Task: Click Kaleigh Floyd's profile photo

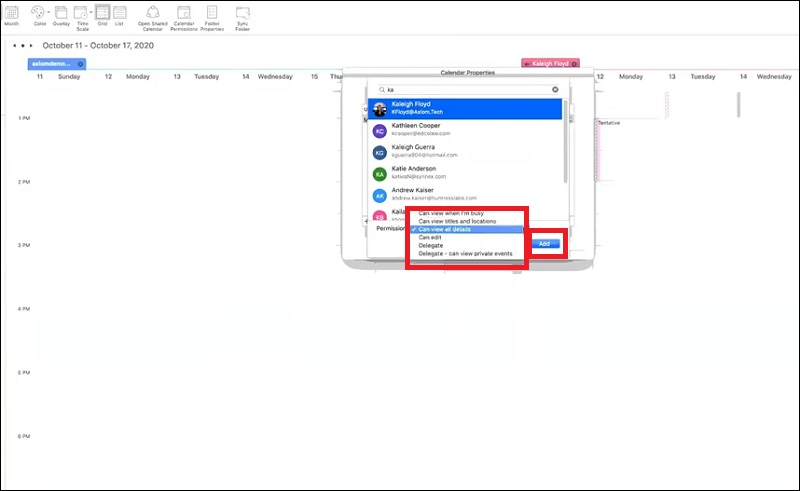Action: (x=380, y=109)
